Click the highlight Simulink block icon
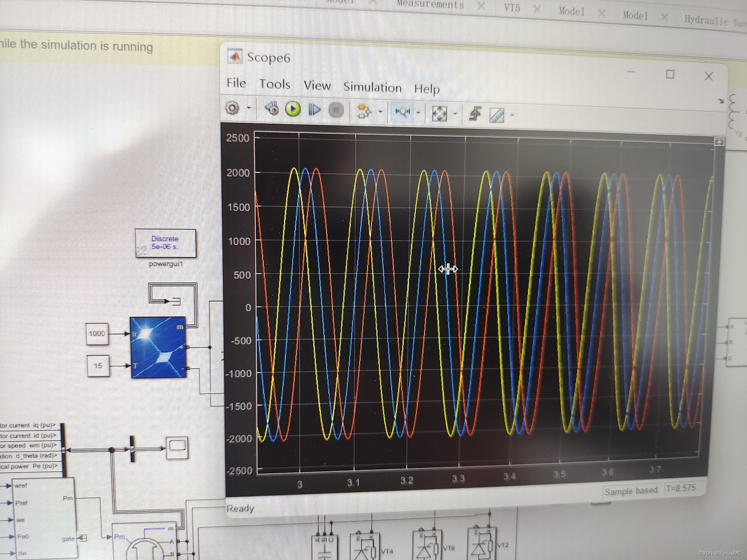 [x=364, y=111]
